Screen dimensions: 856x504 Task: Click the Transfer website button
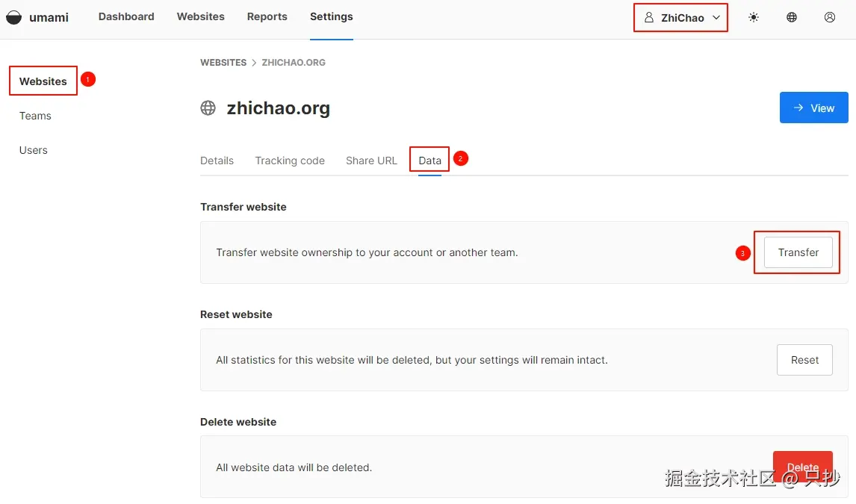tap(798, 252)
